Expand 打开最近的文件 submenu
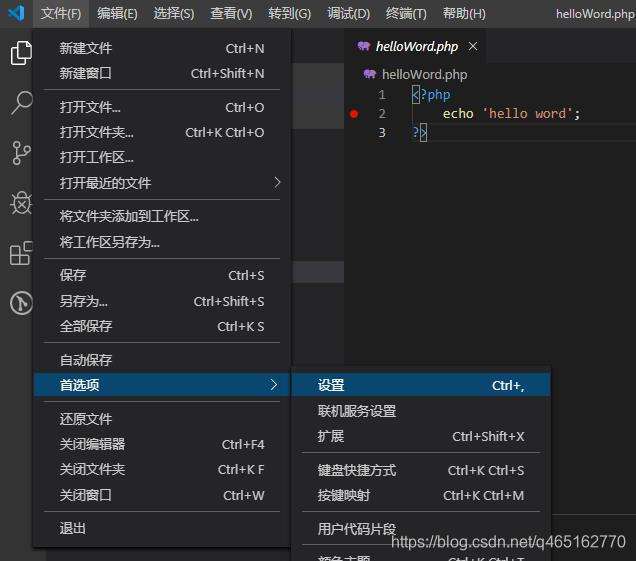 click(162, 183)
